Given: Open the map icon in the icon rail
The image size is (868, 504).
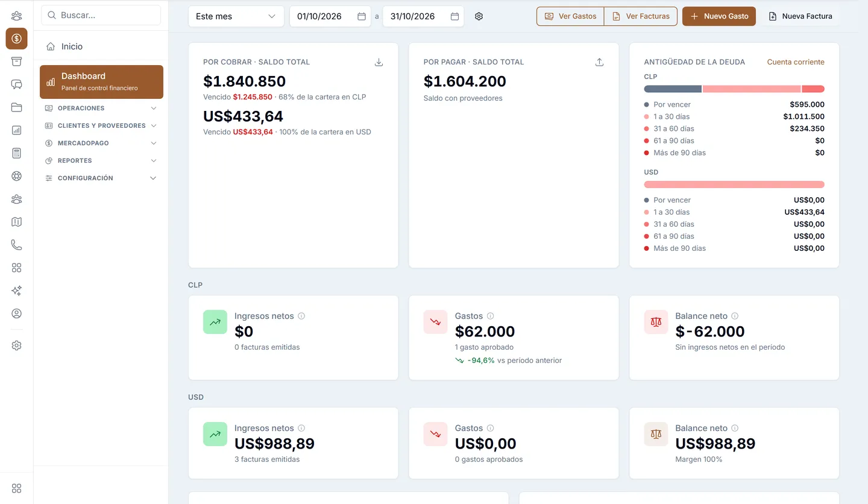Looking at the screenshot, I should (16, 222).
